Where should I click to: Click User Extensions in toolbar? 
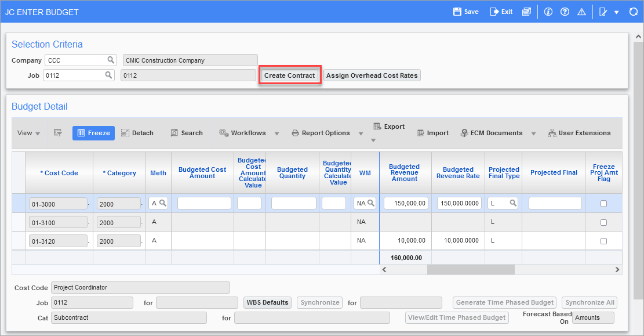point(579,133)
